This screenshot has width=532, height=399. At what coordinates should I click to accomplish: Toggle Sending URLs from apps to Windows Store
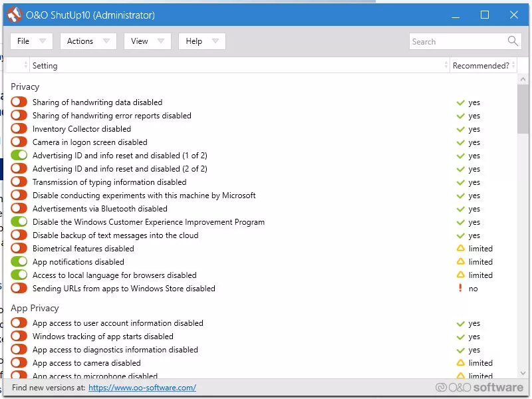(19, 288)
